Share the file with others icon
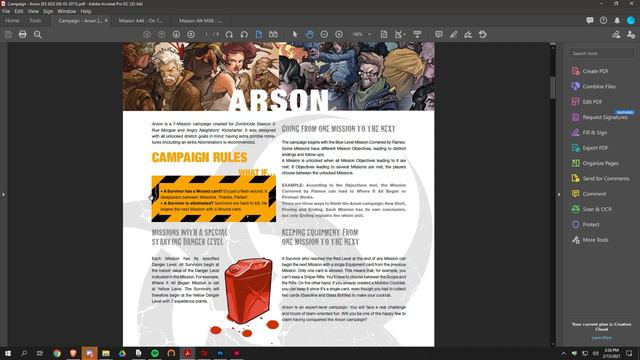 click(631, 35)
